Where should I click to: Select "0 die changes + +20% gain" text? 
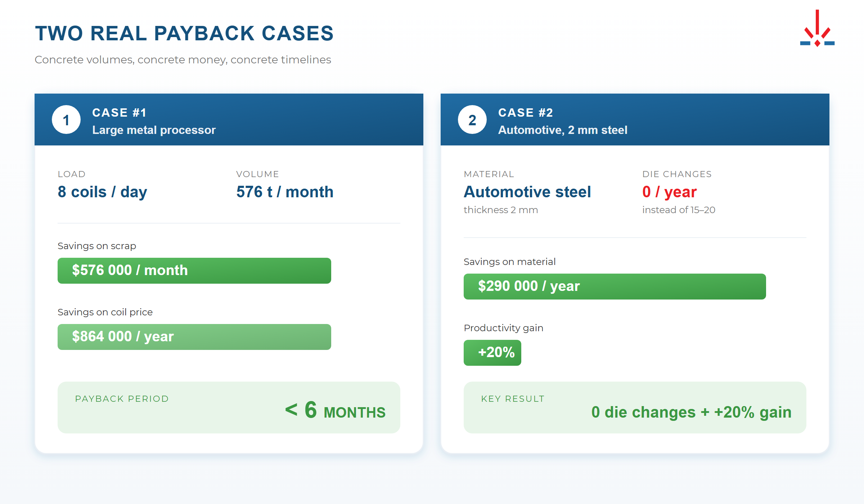pyautogui.click(x=691, y=412)
